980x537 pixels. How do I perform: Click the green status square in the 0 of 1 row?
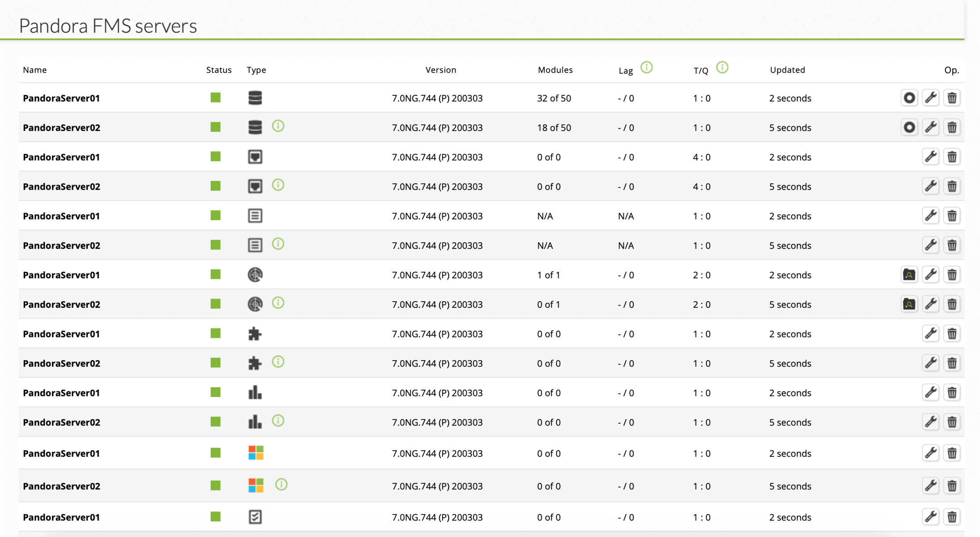(216, 304)
